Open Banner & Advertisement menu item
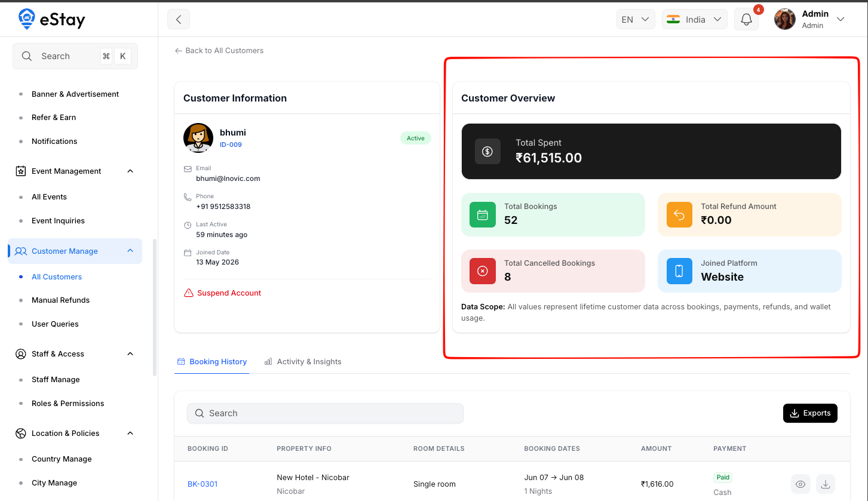This screenshot has height=501, width=868. [x=75, y=94]
